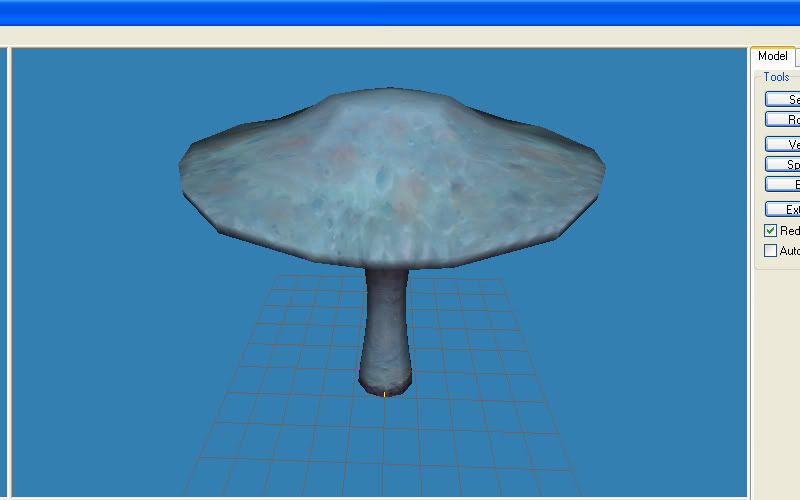The image size is (800, 500).
Task: Click the Tools group label
Action: (776, 77)
